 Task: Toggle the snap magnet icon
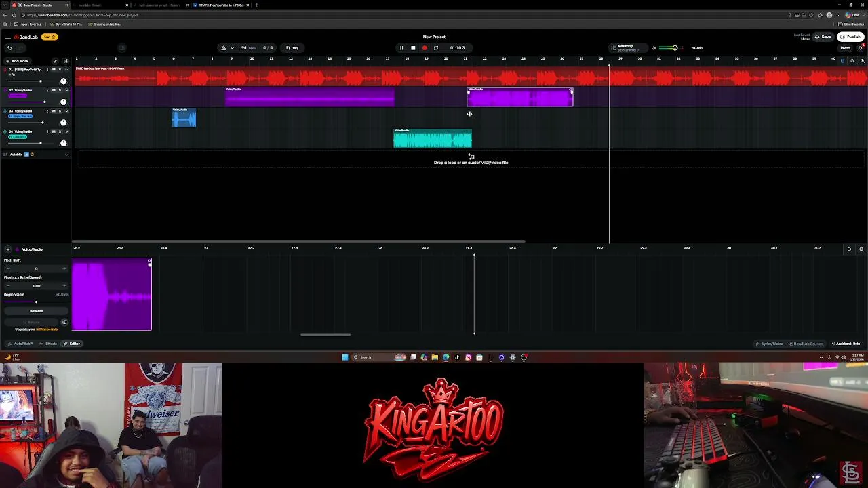tap(842, 61)
